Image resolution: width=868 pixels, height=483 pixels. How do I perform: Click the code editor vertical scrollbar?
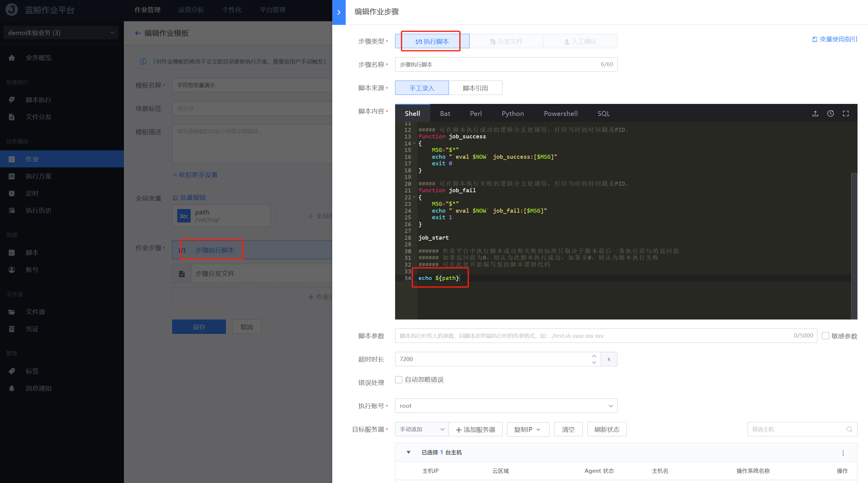854,246
